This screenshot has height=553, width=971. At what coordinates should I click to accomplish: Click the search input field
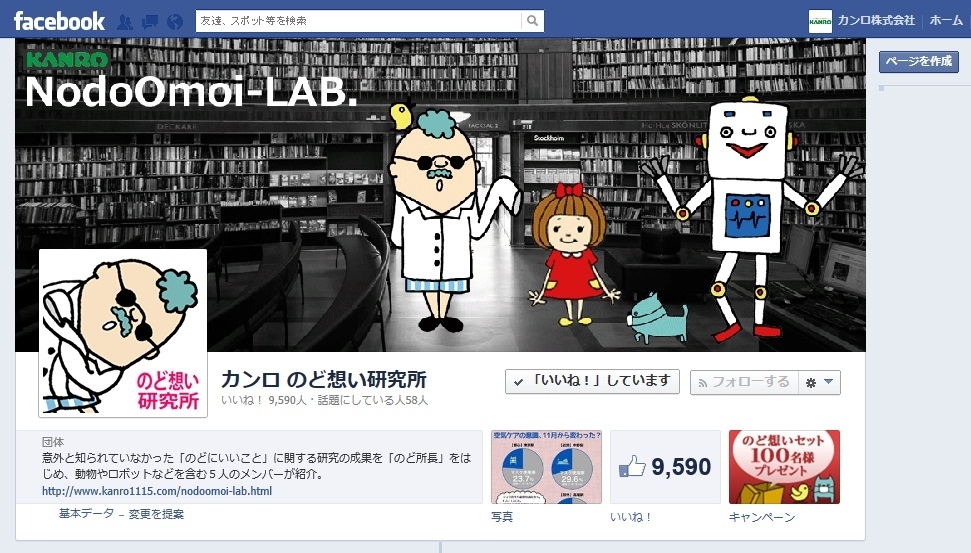359,20
